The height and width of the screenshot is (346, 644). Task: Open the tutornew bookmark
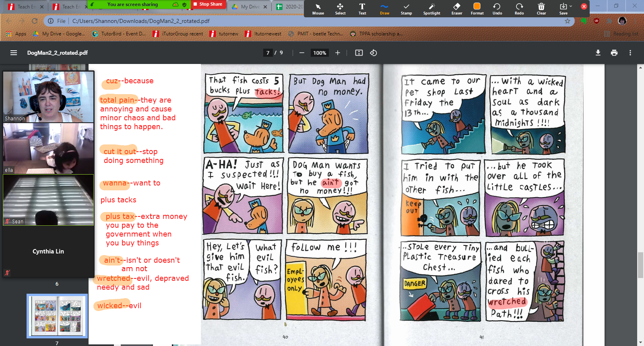coord(224,34)
